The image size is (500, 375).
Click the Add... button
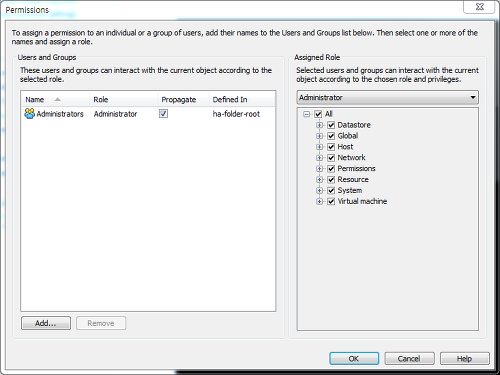click(x=46, y=323)
